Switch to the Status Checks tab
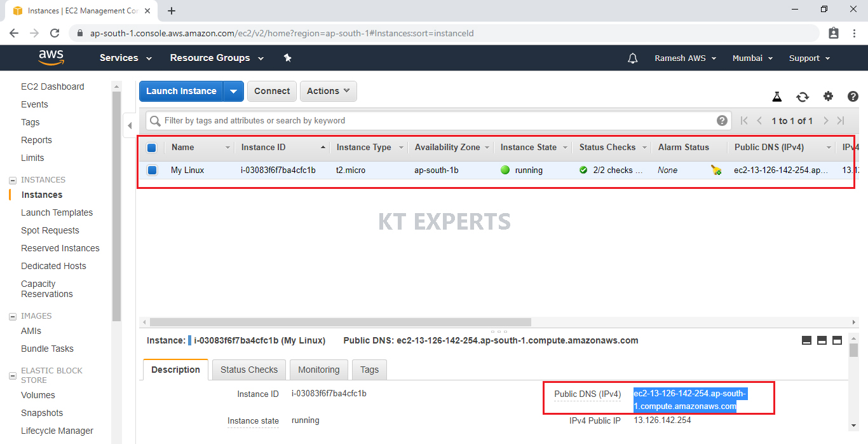Screen dimensions: 868x444 click(x=249, y=370)
